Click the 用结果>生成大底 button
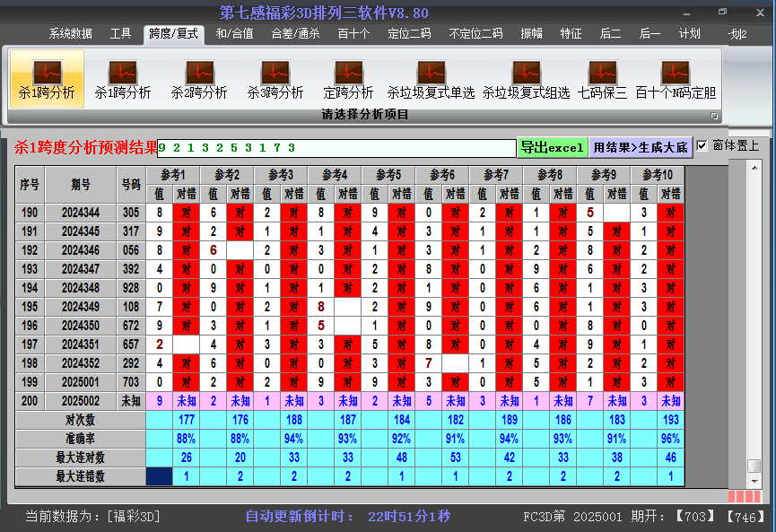Screen dimensions: 776x532 click(641, 147)
